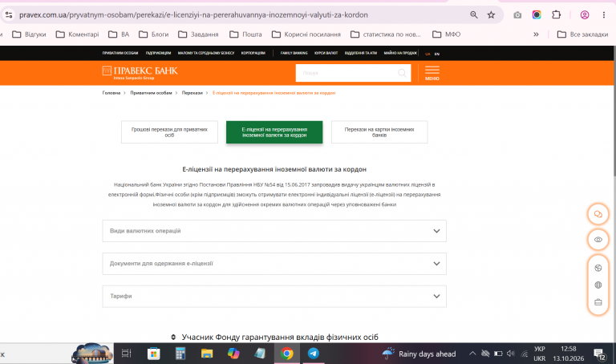
Task: Expand the Тарифи section
Action: point(274,296)
